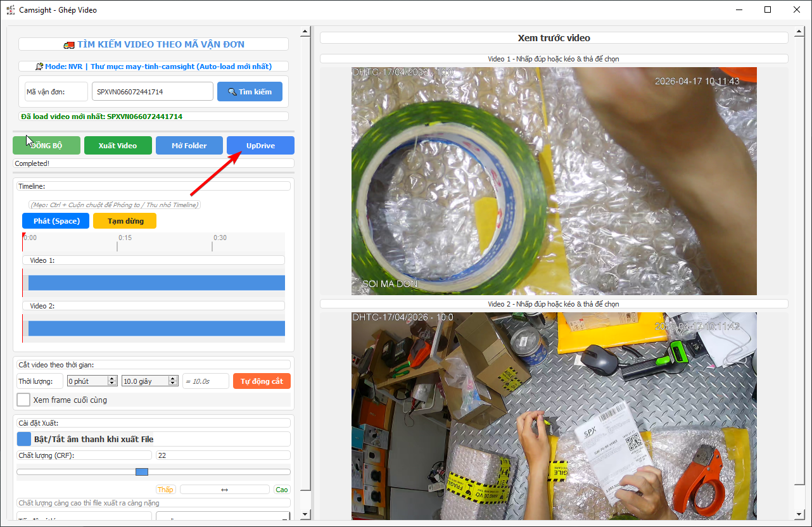Open the partially visible dropdown at panel bottom
812x527 pixels.
coord(223,517)
